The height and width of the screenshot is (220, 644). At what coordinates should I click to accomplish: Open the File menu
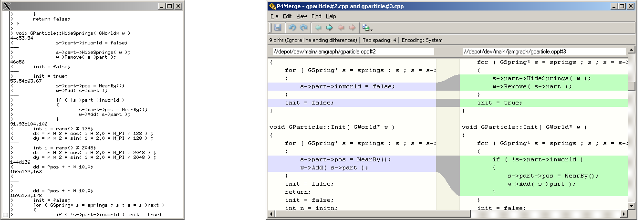point(274,16)
